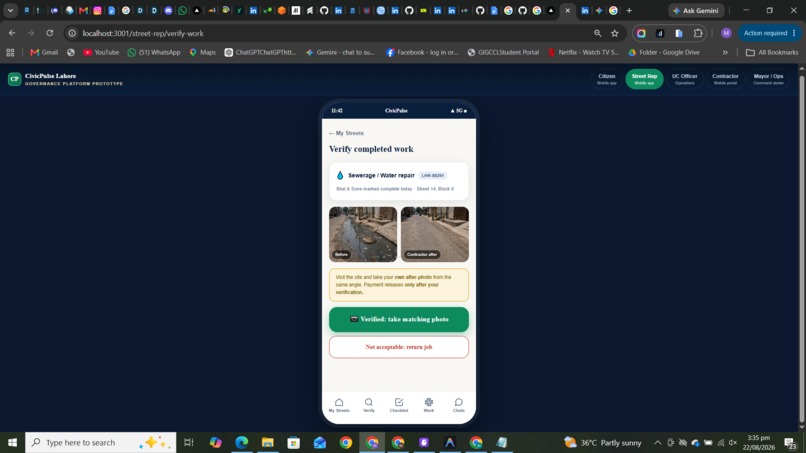Image resolution: width=806 pixels, height=453 pixels.
Task: Open the Checklist bottom nav icon
Action: point(399,405)
